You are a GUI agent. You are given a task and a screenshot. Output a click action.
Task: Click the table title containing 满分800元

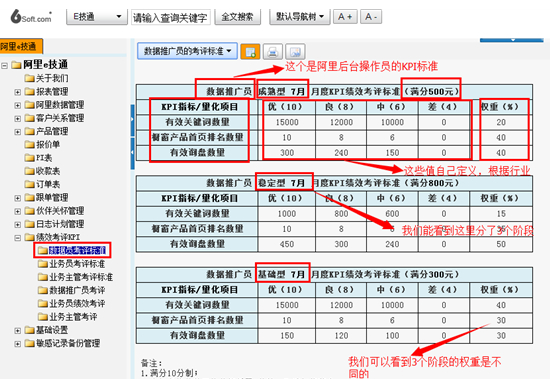click(333, 183)
